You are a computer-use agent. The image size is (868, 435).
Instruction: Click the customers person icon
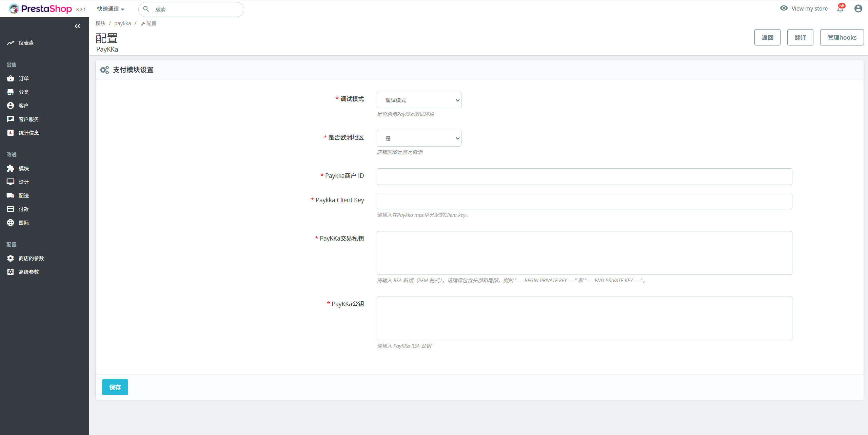point(11,106)
